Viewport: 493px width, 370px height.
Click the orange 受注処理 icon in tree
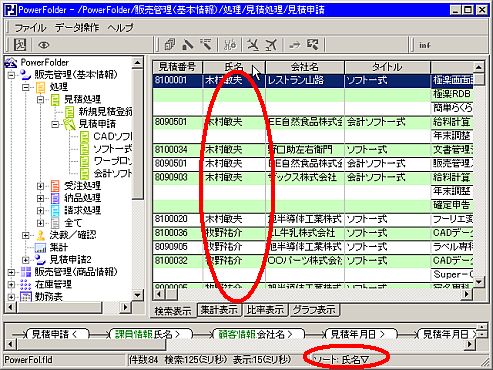[55, 186]
